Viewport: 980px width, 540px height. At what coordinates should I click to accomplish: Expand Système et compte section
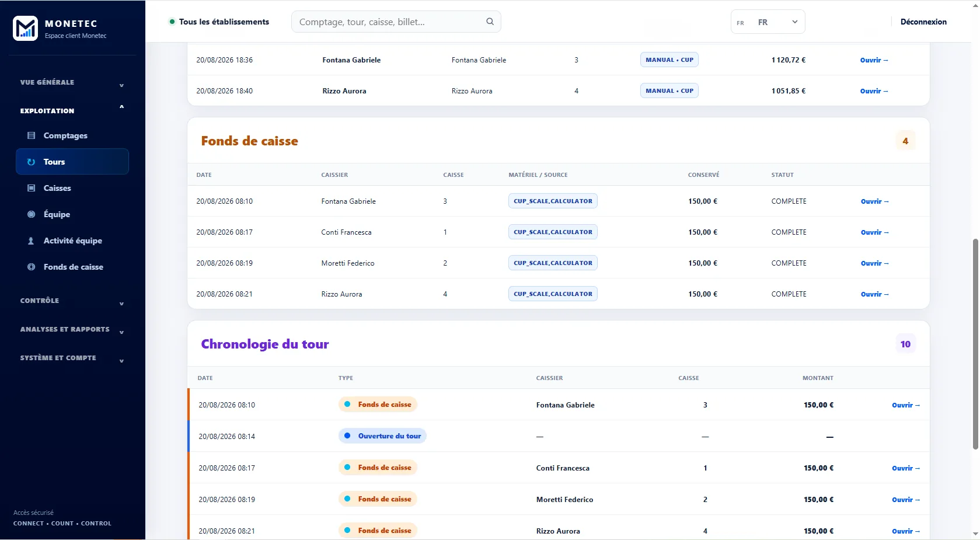point(72,358)
